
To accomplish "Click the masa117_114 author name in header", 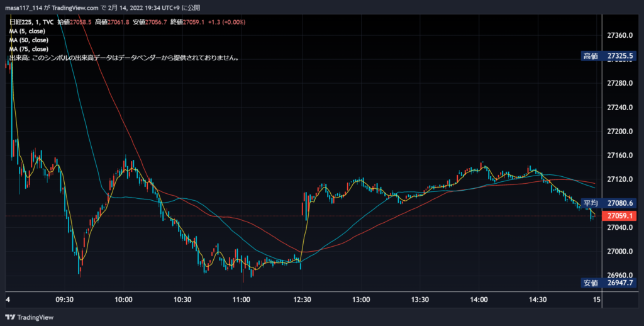I will click(x=23, y=8).
